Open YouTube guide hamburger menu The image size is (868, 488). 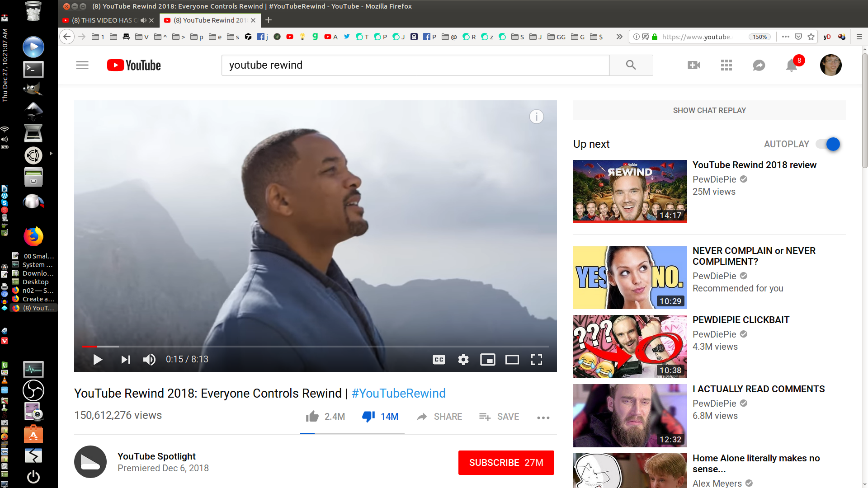(x=82, y=66)
